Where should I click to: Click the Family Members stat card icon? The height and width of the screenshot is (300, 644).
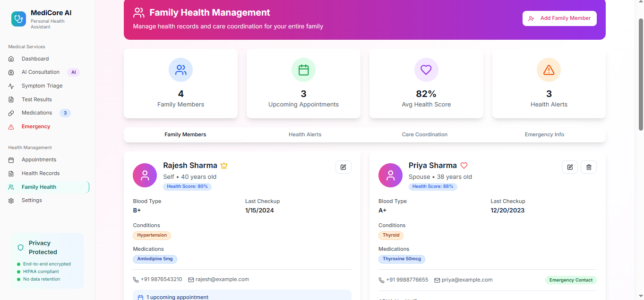tap(180, 70)
